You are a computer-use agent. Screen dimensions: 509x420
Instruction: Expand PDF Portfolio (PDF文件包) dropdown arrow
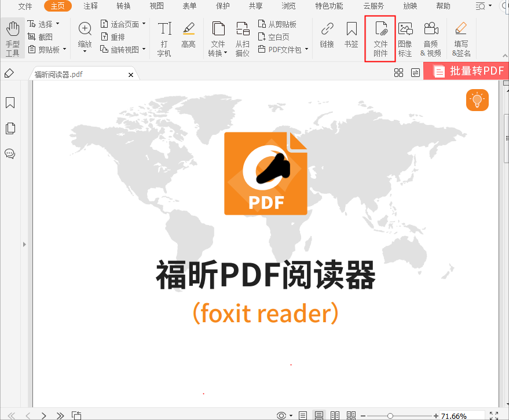click(306, 49)
